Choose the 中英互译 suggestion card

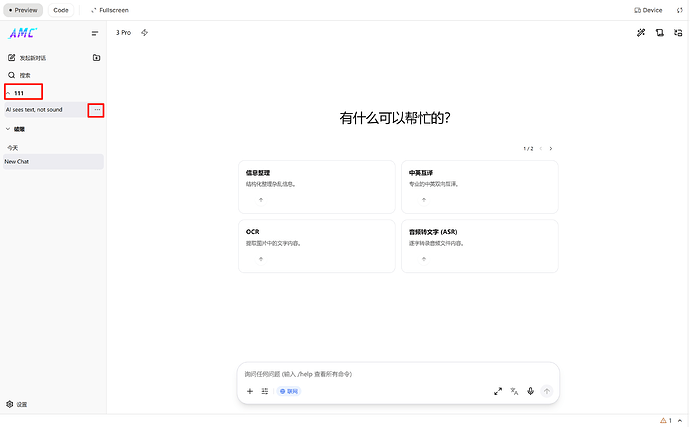click(x=480, y=187)
